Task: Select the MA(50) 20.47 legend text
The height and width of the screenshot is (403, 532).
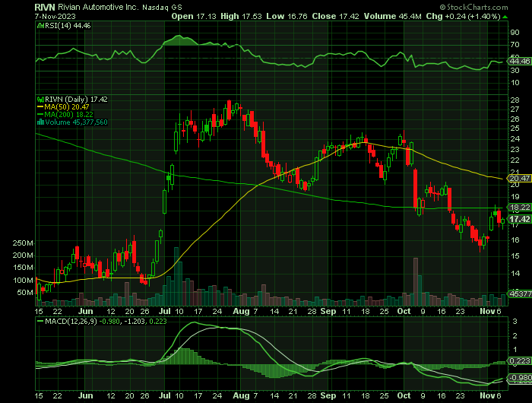Action: [x=67, y=107]
